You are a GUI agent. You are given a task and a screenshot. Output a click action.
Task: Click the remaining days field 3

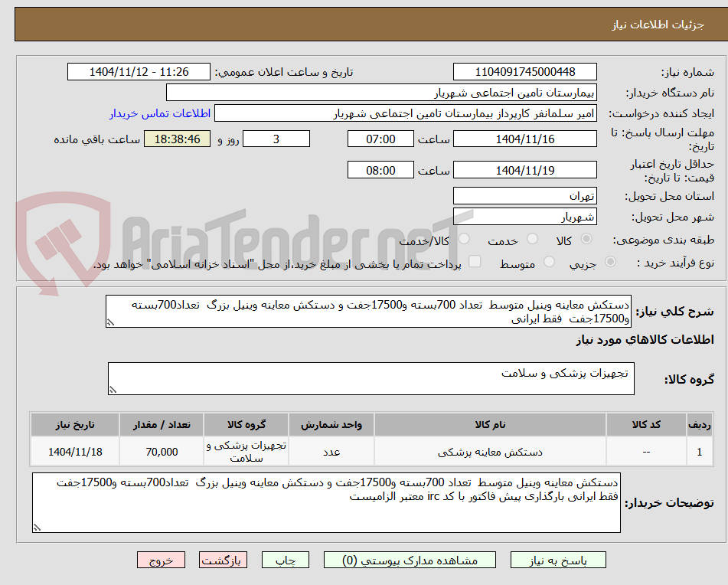276,139
